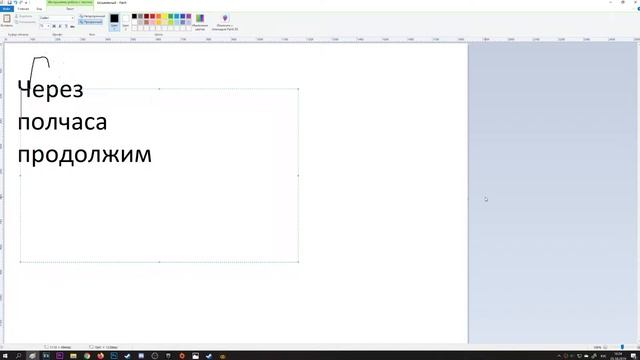This screenshot has height=360, width=640.
Task: Show hidden system tray icons
Action: pyautogui.click(x=559, y=356)
